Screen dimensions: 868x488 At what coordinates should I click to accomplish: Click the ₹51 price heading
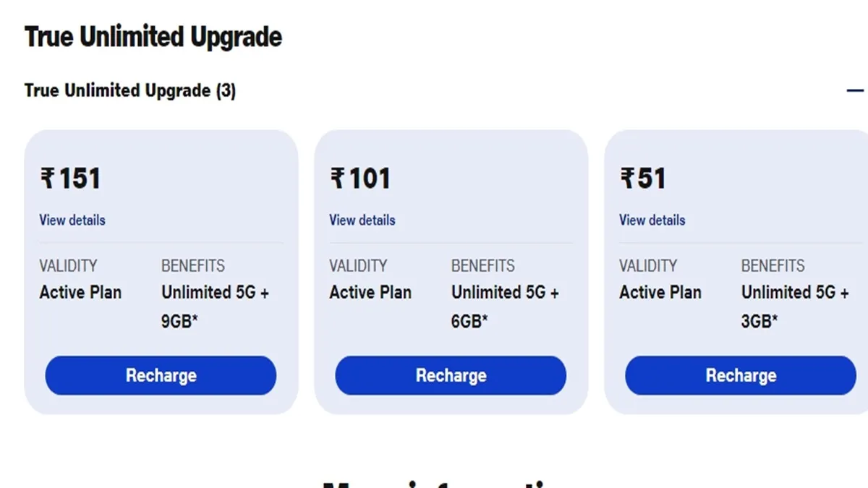click(644, 179)
